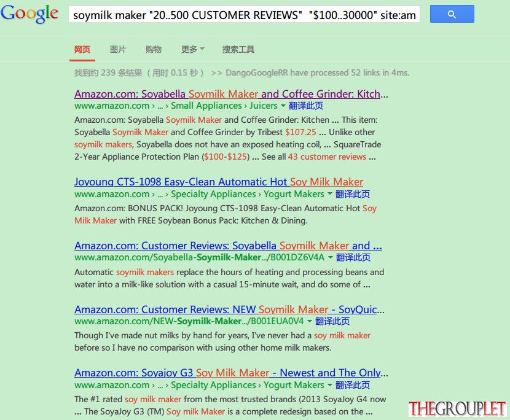
Task: Open Customer Reviews: Soyabella Soymilk Maker link
Action: point(228,246)
